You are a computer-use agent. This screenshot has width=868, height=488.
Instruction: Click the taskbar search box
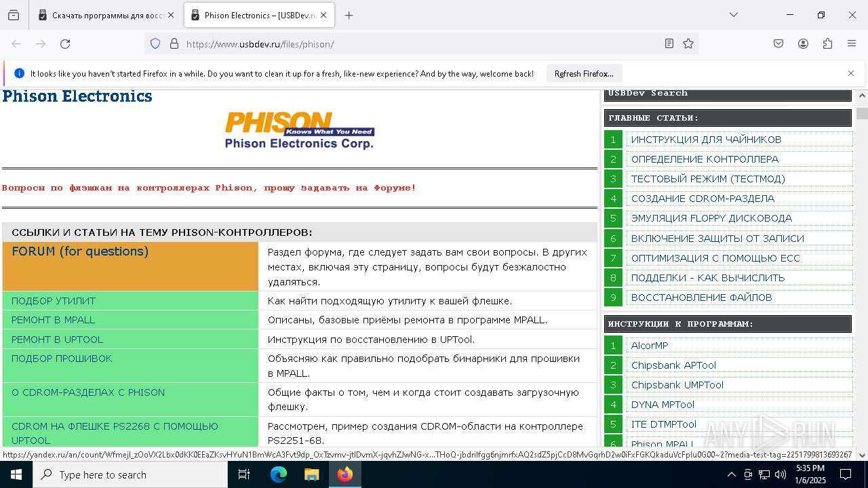pos(130,474)
